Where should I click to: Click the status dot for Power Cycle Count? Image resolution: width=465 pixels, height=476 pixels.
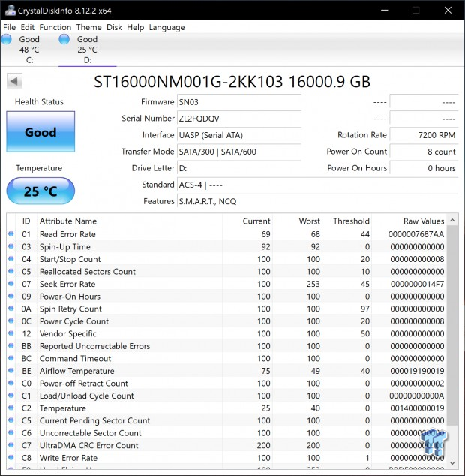click(x=11, y=321)
